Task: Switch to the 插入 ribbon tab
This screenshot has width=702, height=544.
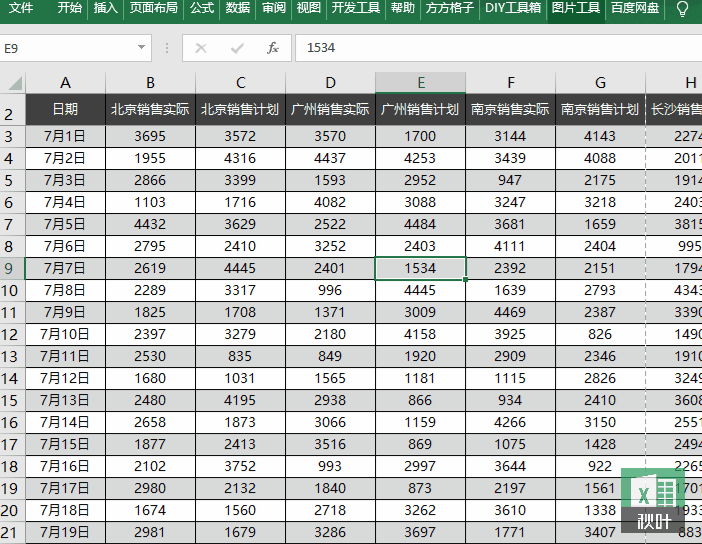Action: pyautogui.click(x=106, y=8)
